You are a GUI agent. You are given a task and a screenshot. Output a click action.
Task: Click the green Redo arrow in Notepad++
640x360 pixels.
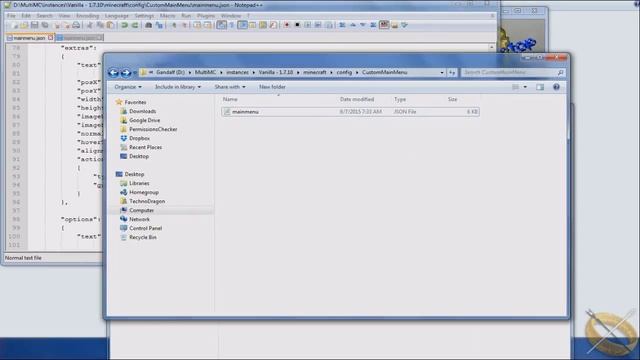coord(135,25)
